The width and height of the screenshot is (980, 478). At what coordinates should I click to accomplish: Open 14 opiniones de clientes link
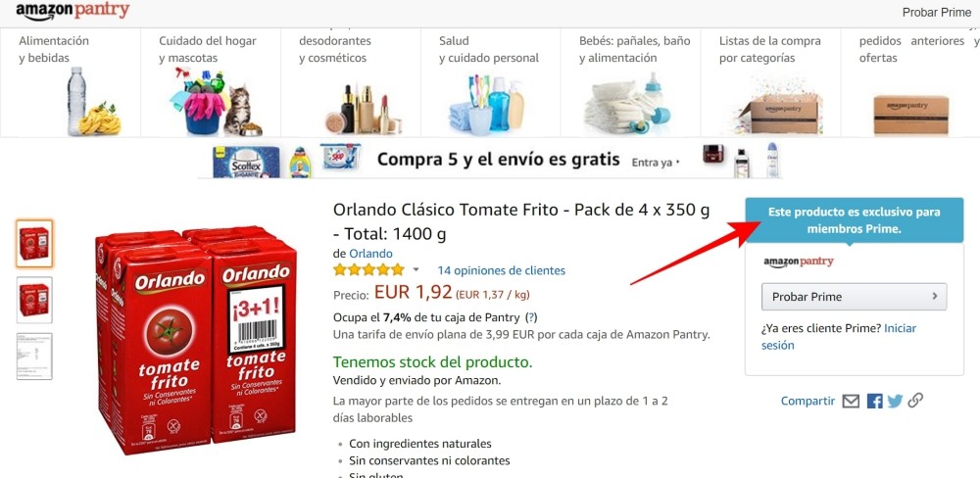click(x=501, y=270)
